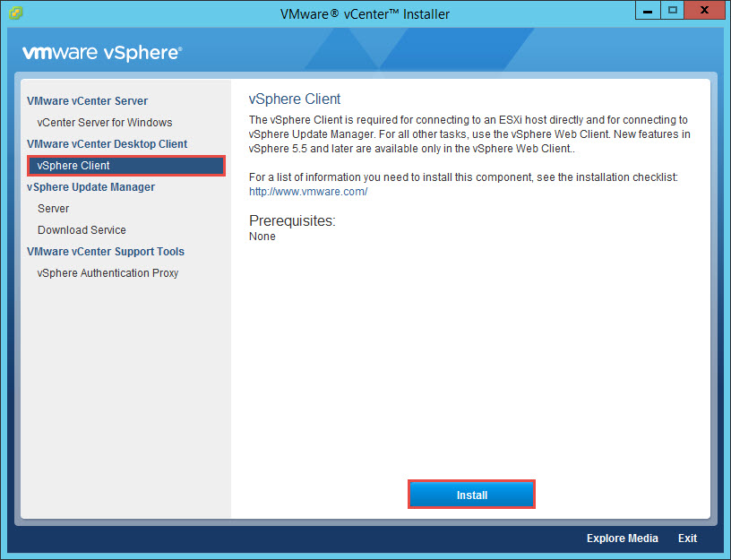Select the VMware vCenter Support Tools header
The height and width of the screenshot is (560, 731).
point(105,251)
